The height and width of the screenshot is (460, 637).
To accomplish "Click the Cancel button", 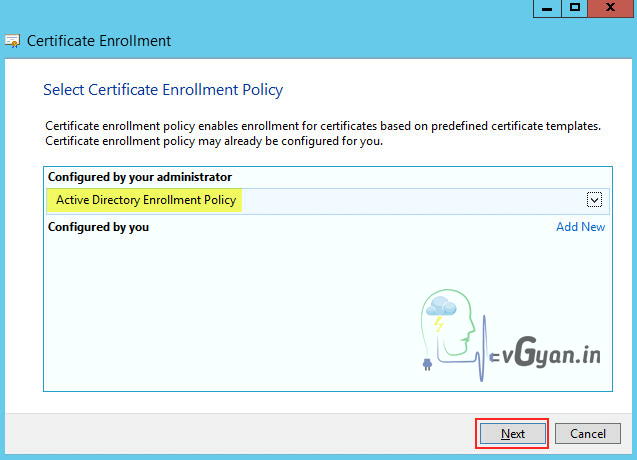I will pos(587,434).
